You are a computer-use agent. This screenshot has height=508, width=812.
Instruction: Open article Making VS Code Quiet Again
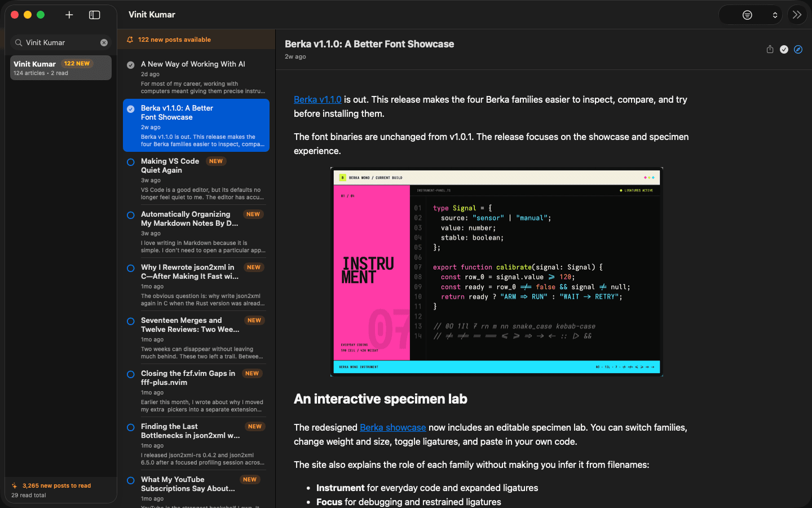coord(196,178)
